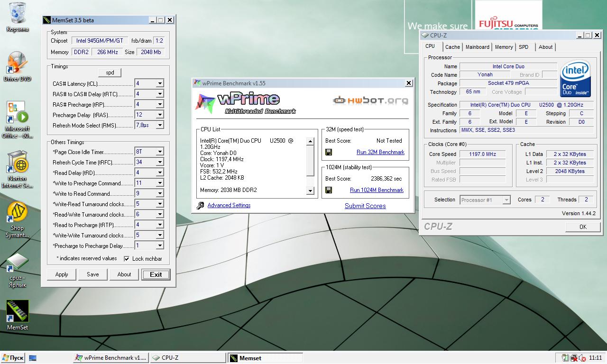Open the Start (Пуск) menu button
The width and height of the screenshot is (607, 364).
point(13,358)
